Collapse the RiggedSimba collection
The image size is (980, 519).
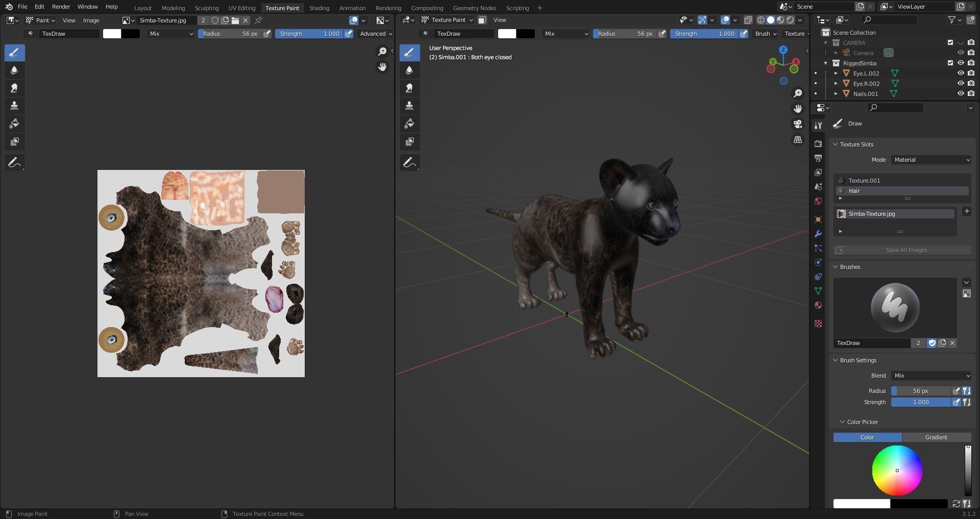point(826,63)
